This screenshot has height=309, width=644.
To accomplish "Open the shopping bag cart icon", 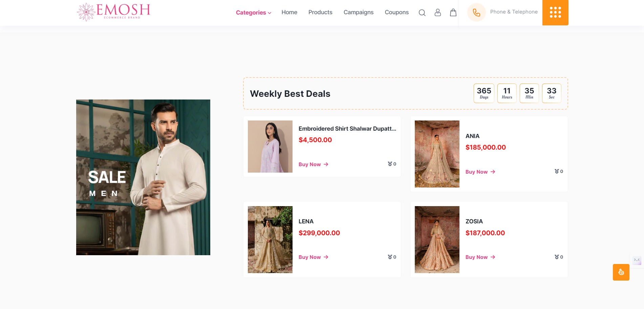I will [453, 13].
